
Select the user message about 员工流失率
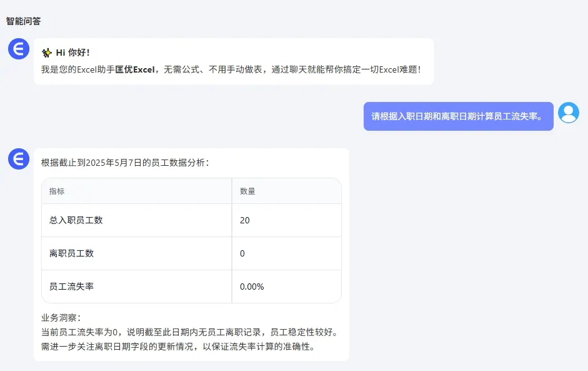click(x=458, y=116)
